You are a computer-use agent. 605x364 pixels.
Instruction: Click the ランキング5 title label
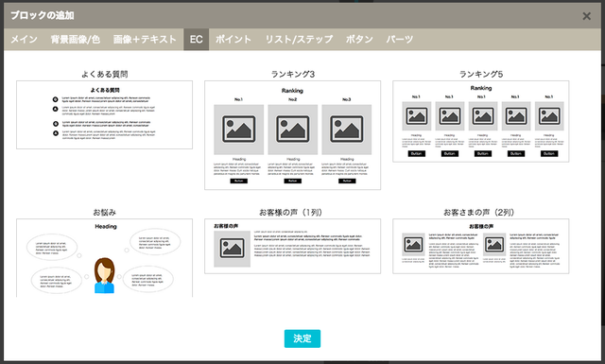[481, 74]
